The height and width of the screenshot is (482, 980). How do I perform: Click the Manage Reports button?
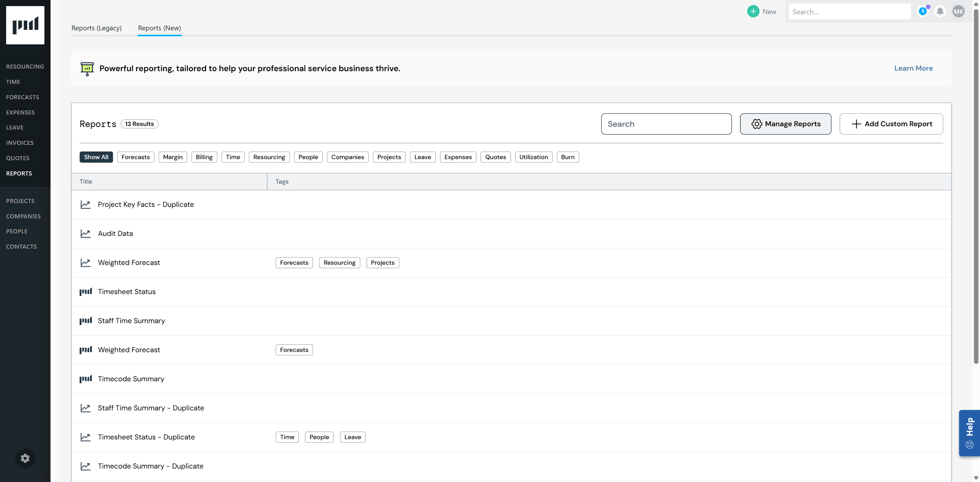point(786,124)
